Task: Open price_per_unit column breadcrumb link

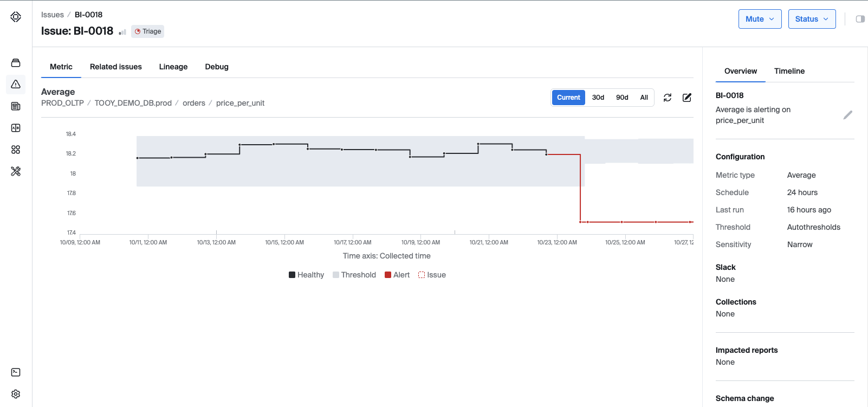Action: pyautogui.click(x=241, y=103)
